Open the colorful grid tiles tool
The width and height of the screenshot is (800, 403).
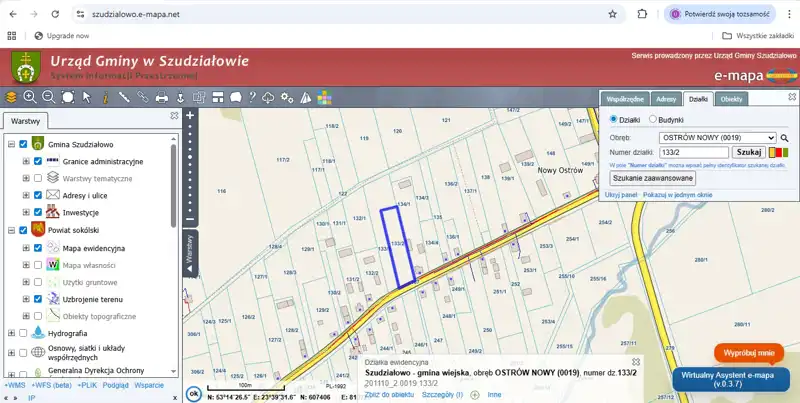coord(324,97)
